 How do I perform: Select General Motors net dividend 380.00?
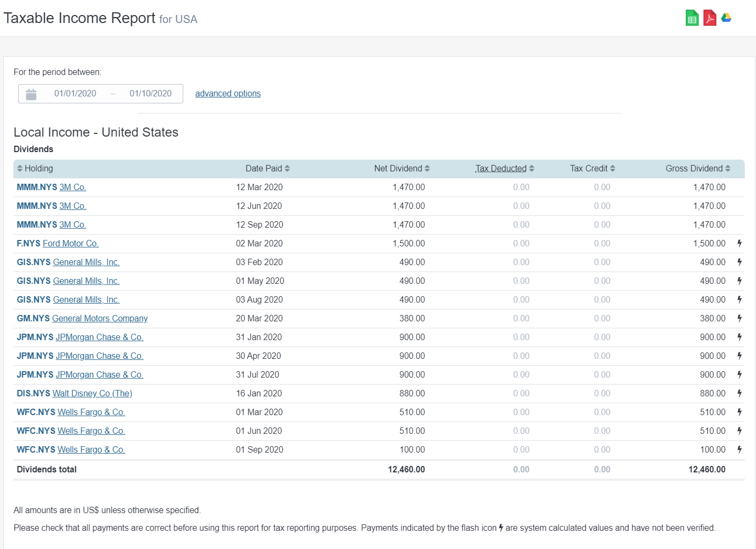pyautogui.click(x=412, y=318)
